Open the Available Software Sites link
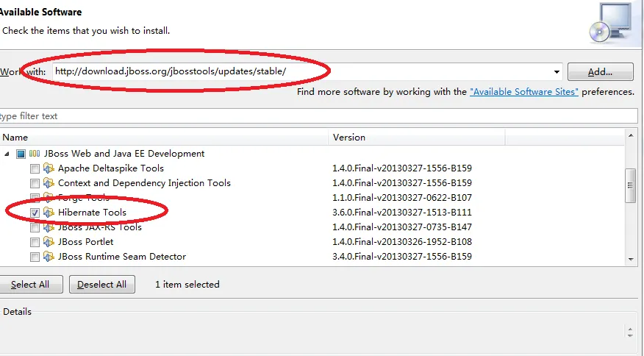The height and width of the screenshot is (356, 644). [x=524, y=92]
